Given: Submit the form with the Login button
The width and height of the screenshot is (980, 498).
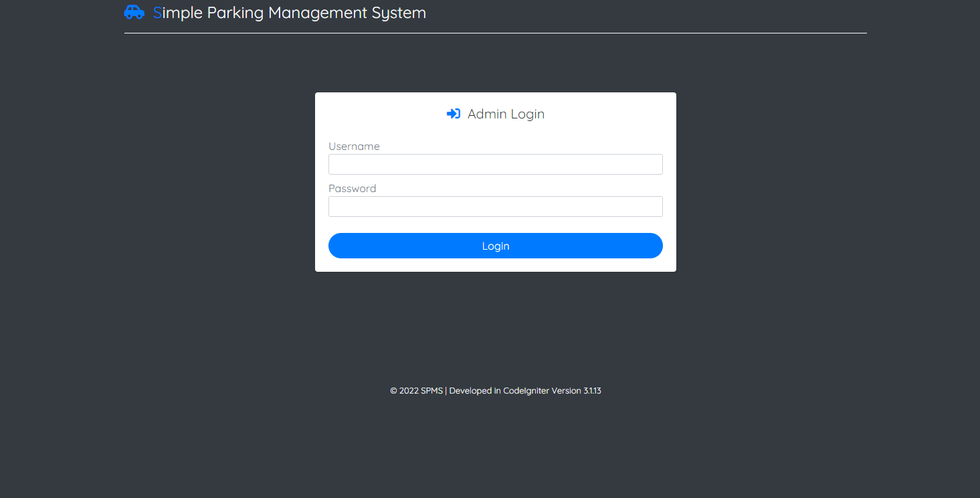Looking at the screenshot, I should [496, 246].
